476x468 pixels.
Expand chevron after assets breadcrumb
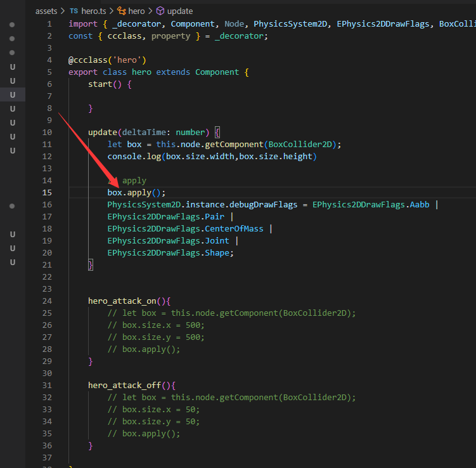click(x=63, y=11)
